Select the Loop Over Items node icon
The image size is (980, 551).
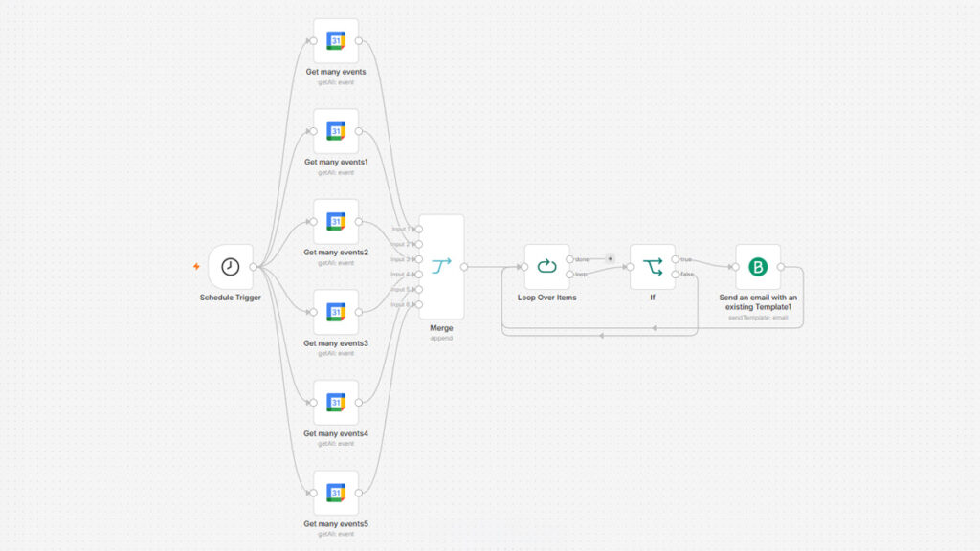546,267
